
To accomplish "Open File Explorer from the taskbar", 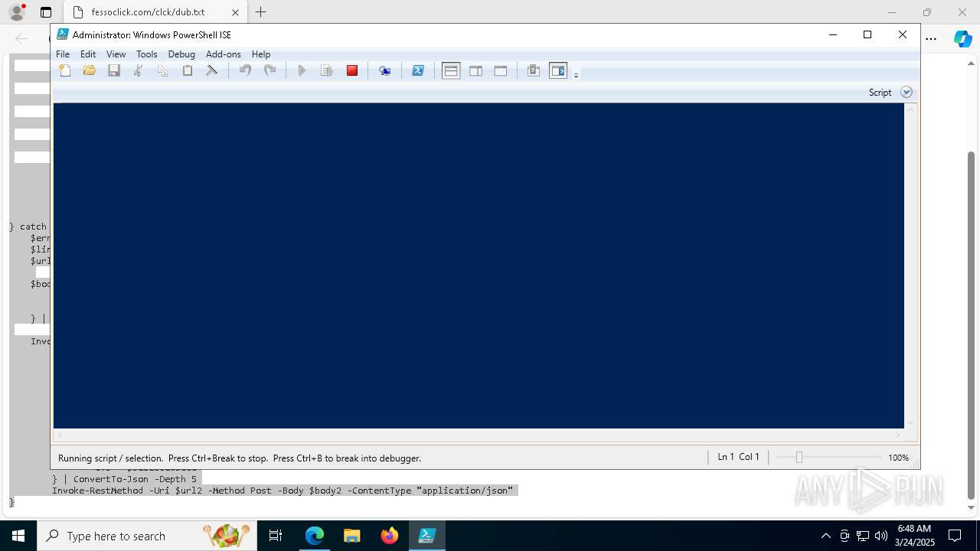I will (x=352, y=536).
